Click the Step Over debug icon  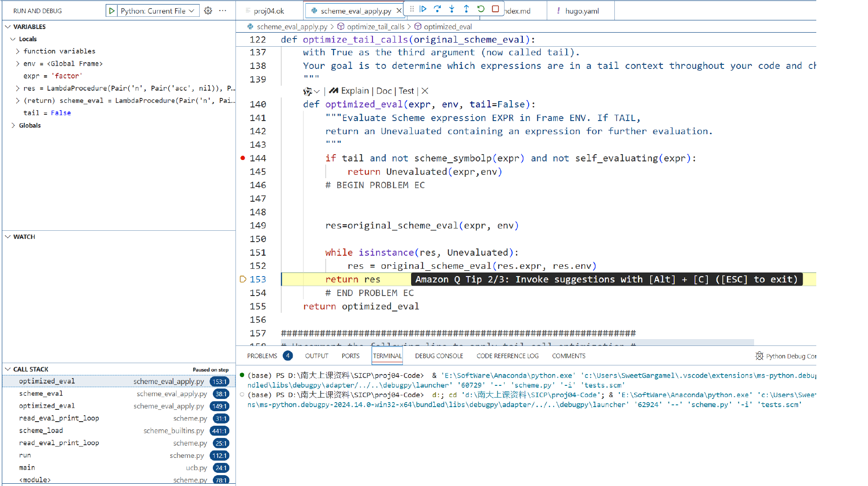437,9
